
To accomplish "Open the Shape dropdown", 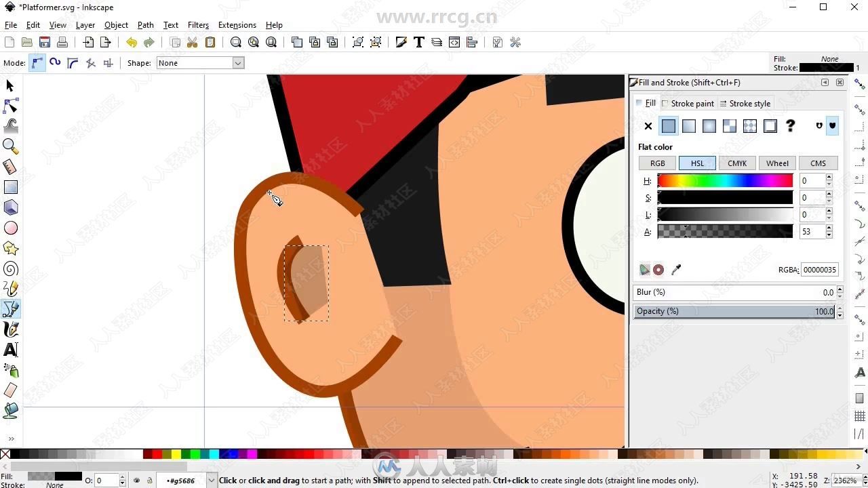I will 200,63.
